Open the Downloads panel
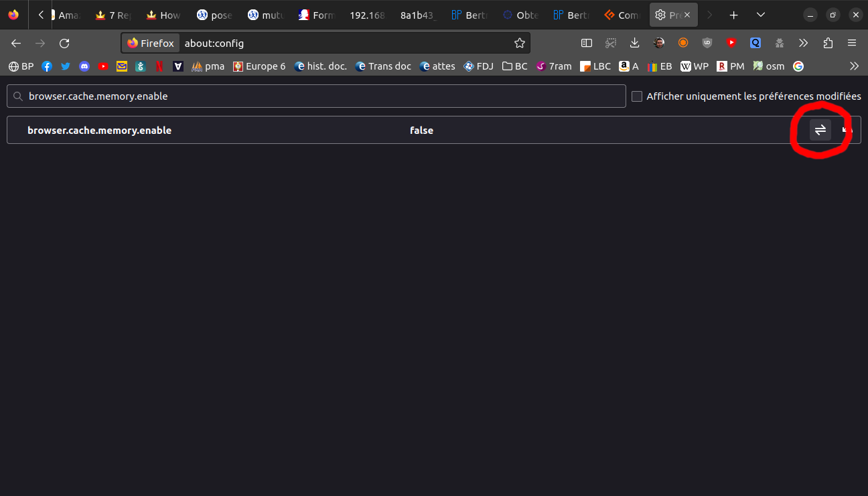Image resolution: width=868 pixels, height=496 pixels. pos(635,43)
